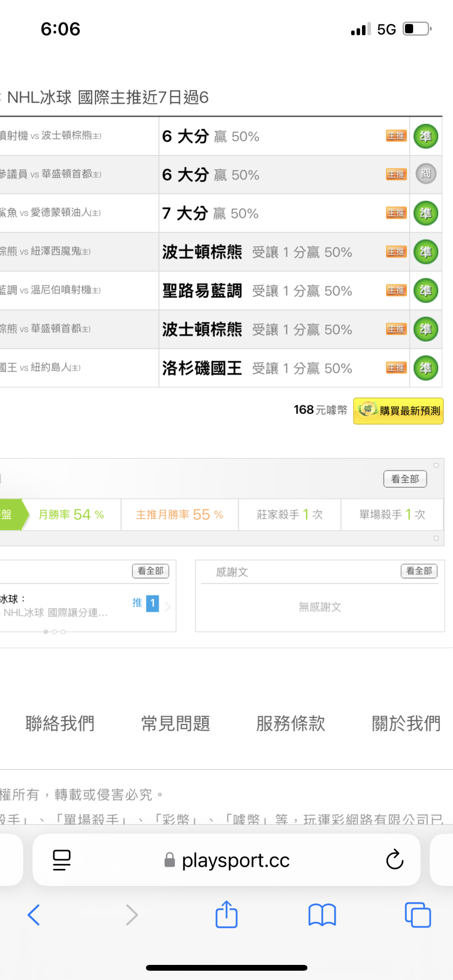Click the vs 愛德蒙頓油人(主) matchup cell
The width and height of the screenshot is (453, 980).
pyautogui.click(x=79, y=213)
